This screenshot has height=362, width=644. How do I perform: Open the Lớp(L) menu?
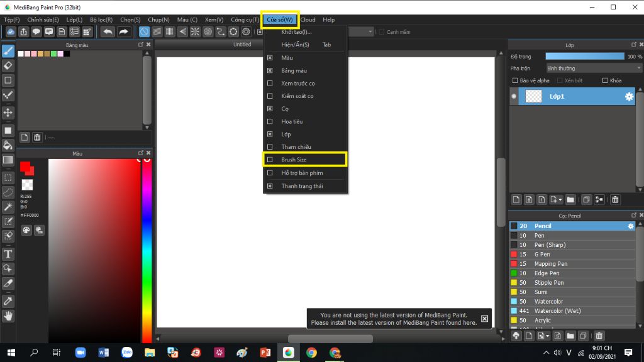[x=74, y=19]
